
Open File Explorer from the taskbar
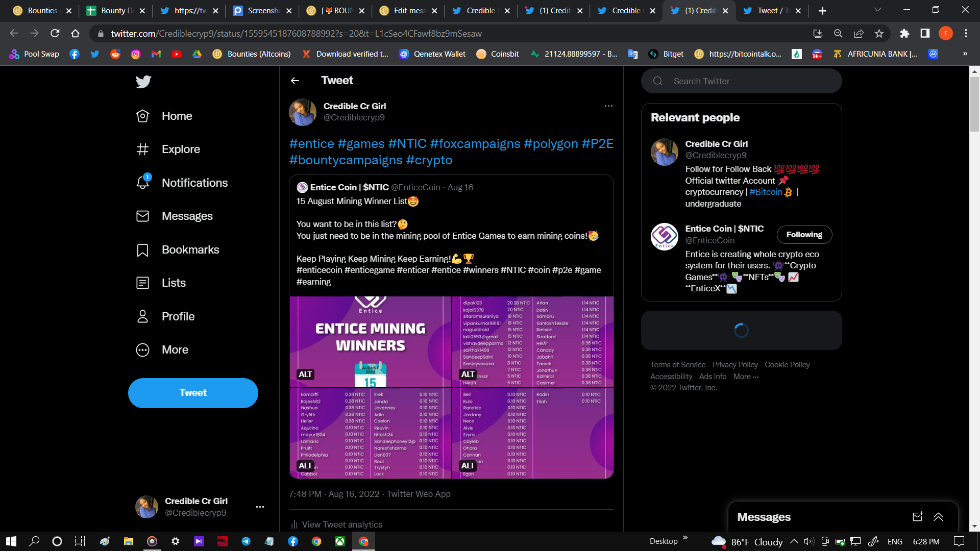[x=128, y=541]
